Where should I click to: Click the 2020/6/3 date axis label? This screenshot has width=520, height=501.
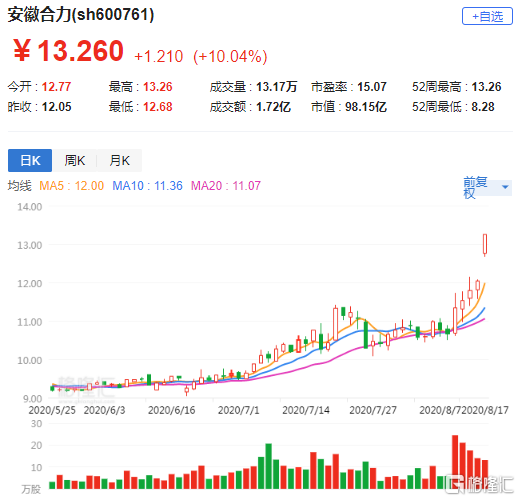pos(104,410)
